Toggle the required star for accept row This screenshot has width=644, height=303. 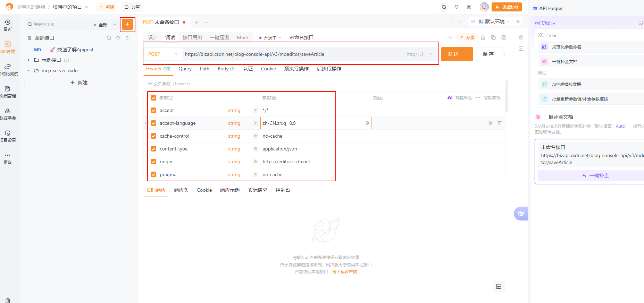pos(256,110)
